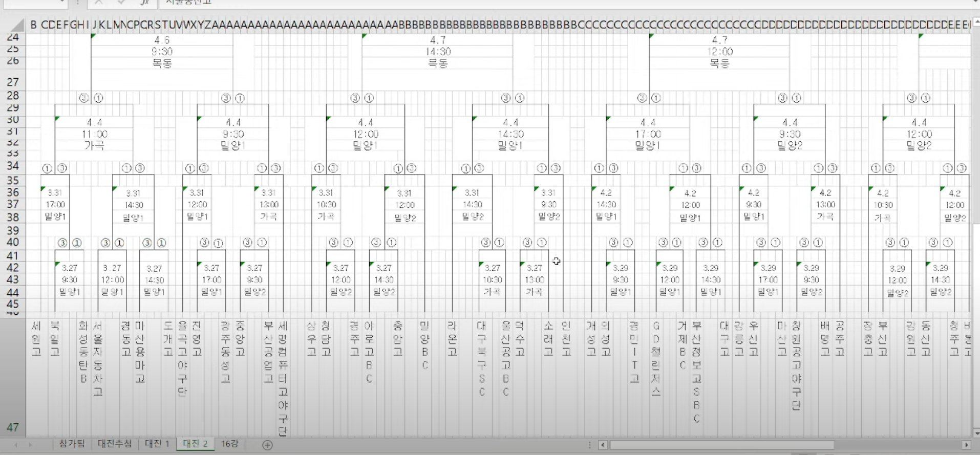Open the Name Box dropdown arrow
980x455 pixels.
coord(62,3)
